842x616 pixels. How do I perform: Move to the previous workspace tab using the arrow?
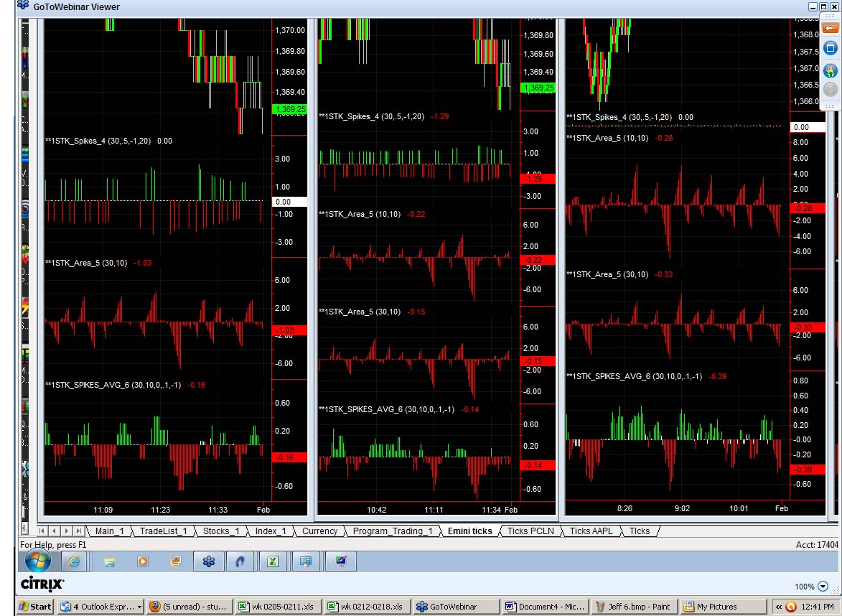click(x=54, y=531)
